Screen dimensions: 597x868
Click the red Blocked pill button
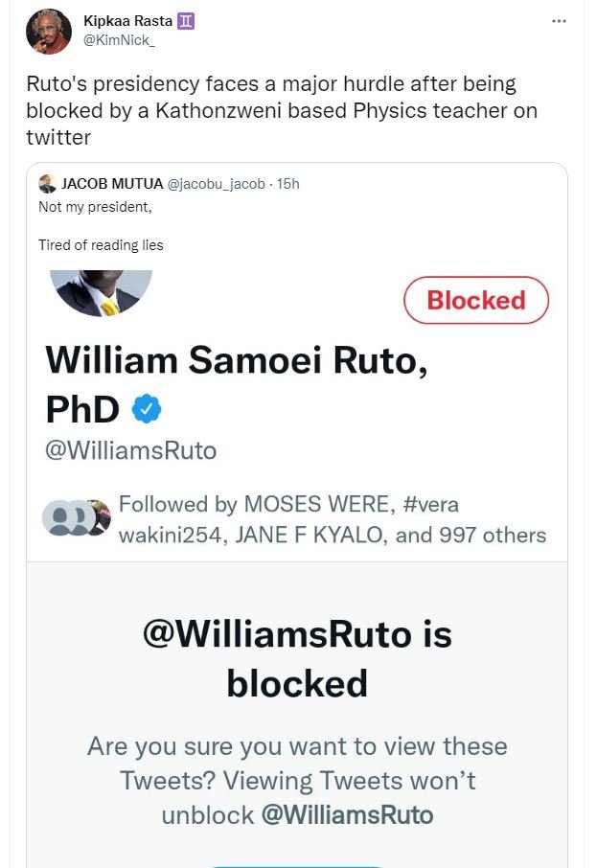[476, 300]
